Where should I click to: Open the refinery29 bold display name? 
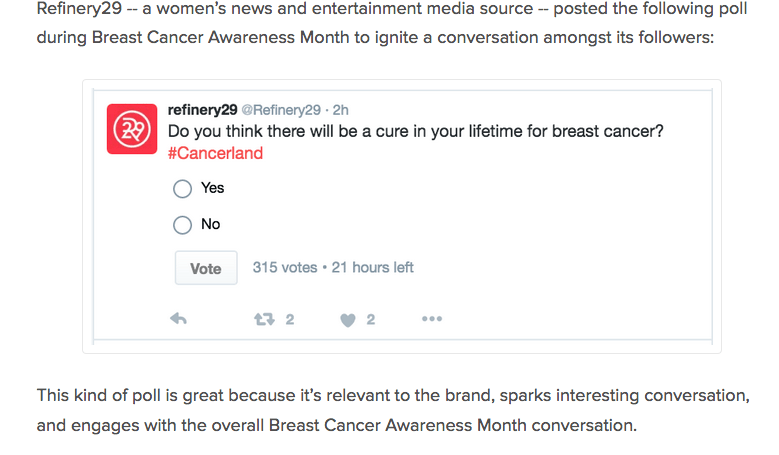click(202, 110)
